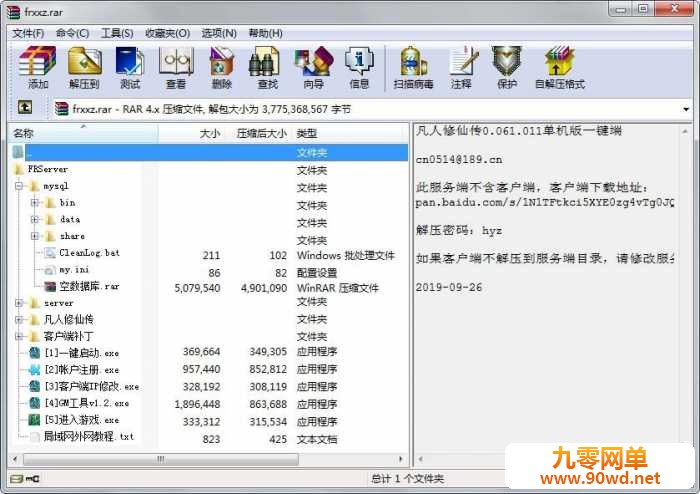Sort by 大小 column header
The width and height of the screenshot is (700, 494).
coord(191,133)
